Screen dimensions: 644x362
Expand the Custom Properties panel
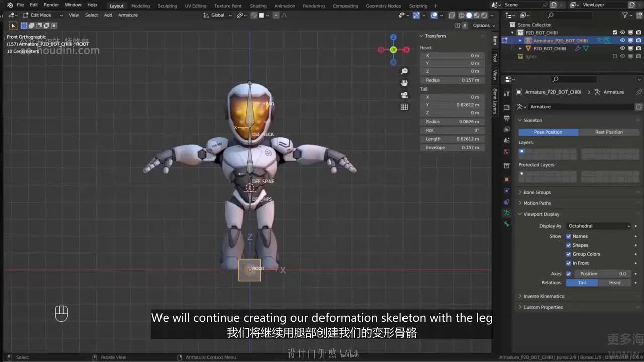coord(543,307)
